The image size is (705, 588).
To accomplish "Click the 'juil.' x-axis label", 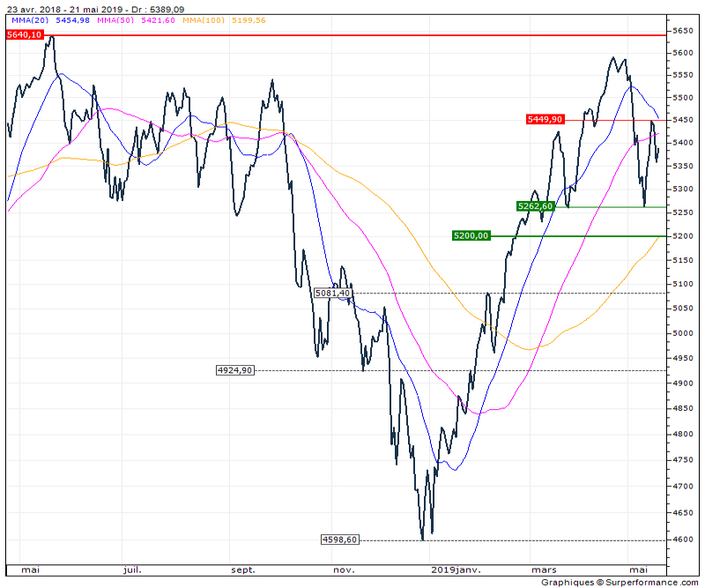I will (x=132, y=570).
